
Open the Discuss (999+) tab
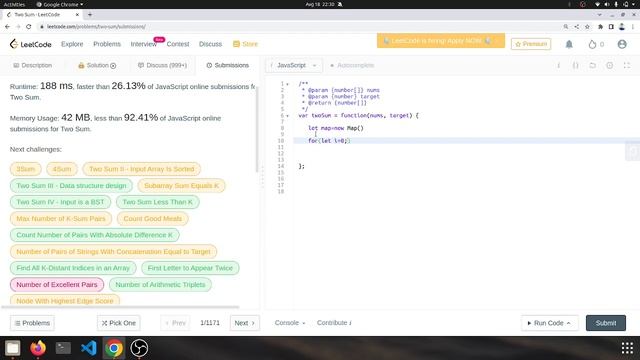162,65
